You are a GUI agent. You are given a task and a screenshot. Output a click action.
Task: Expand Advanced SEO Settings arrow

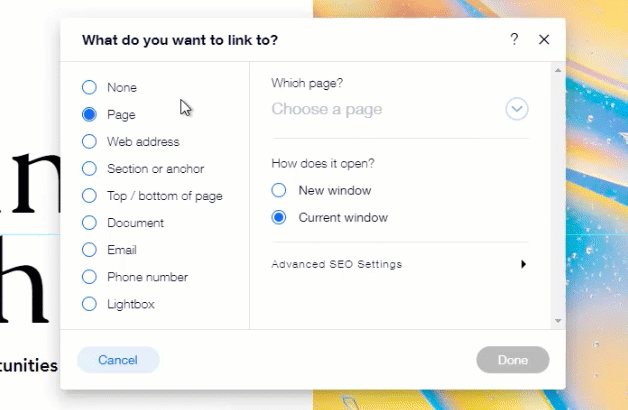[523, 265]
